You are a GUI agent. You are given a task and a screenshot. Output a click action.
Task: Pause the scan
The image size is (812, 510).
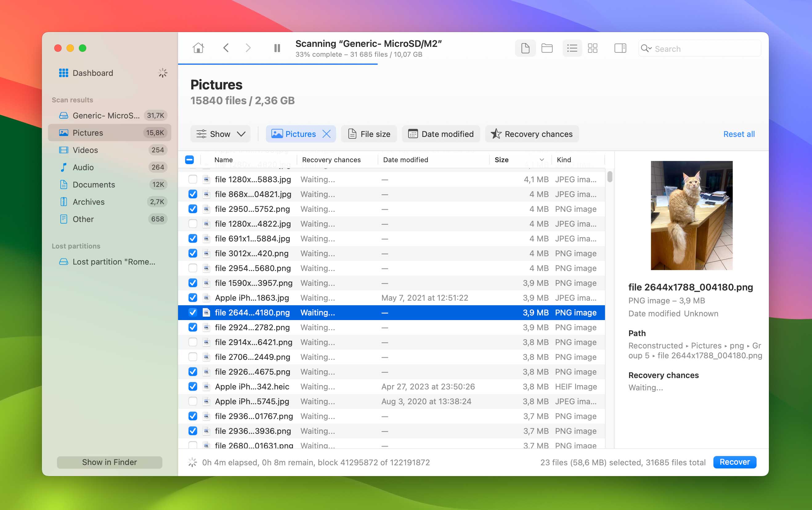pos(277,48)
